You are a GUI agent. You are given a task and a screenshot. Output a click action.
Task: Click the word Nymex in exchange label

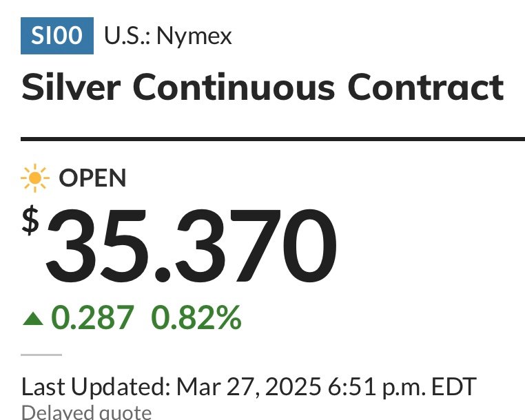[x=194, y=36]
